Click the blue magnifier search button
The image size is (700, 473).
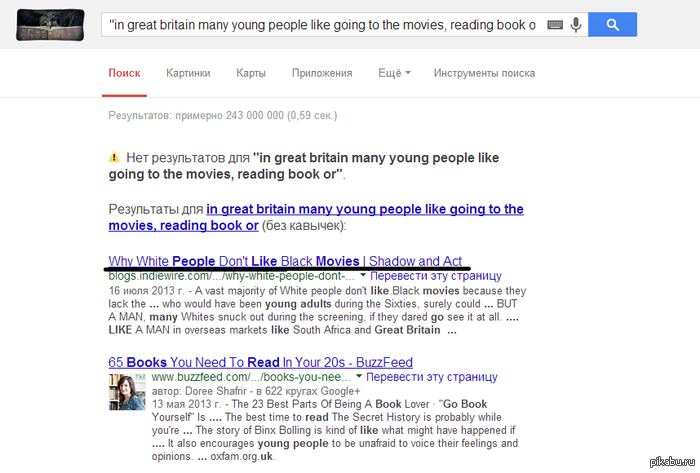pos(613,24)
